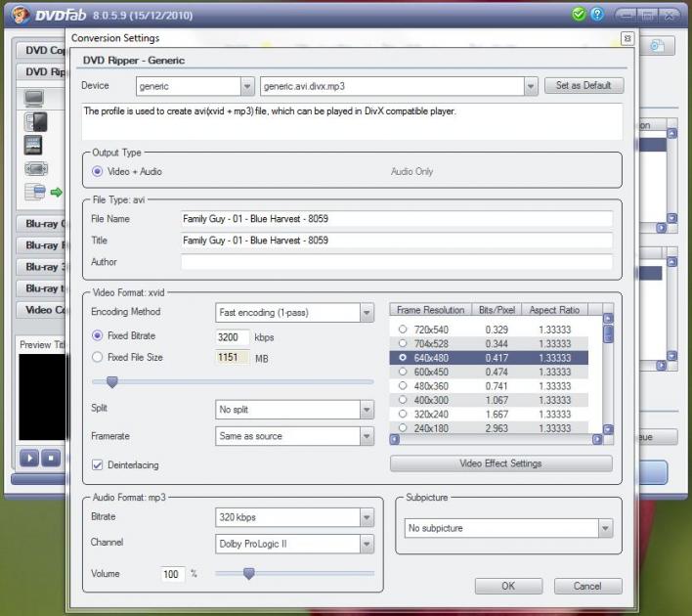692x616 pixels.
Task: Click the DVDFab mascot logo icon
Action: coord(21,15)
